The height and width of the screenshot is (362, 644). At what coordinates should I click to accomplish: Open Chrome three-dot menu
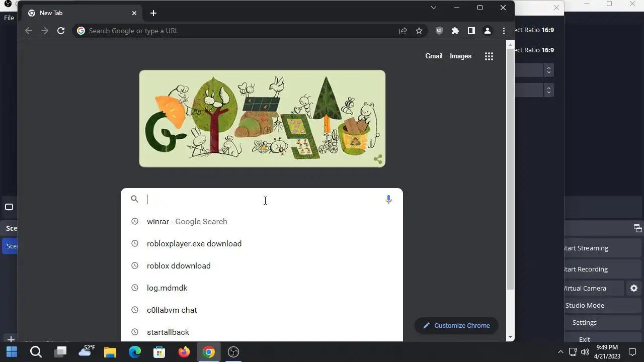(504, 31)
